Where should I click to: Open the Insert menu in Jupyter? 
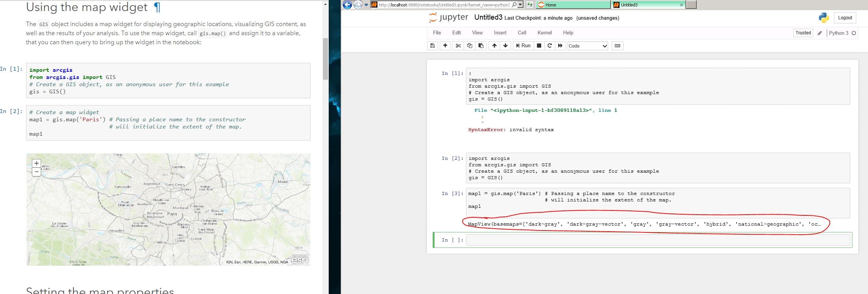pos(500,33)
